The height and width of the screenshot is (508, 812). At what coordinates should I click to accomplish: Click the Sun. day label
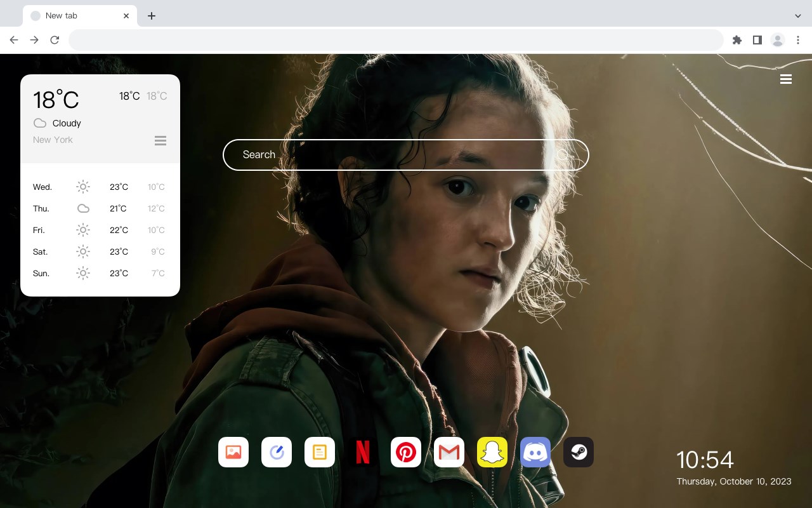pyautogui.click(x=41, y=273)
